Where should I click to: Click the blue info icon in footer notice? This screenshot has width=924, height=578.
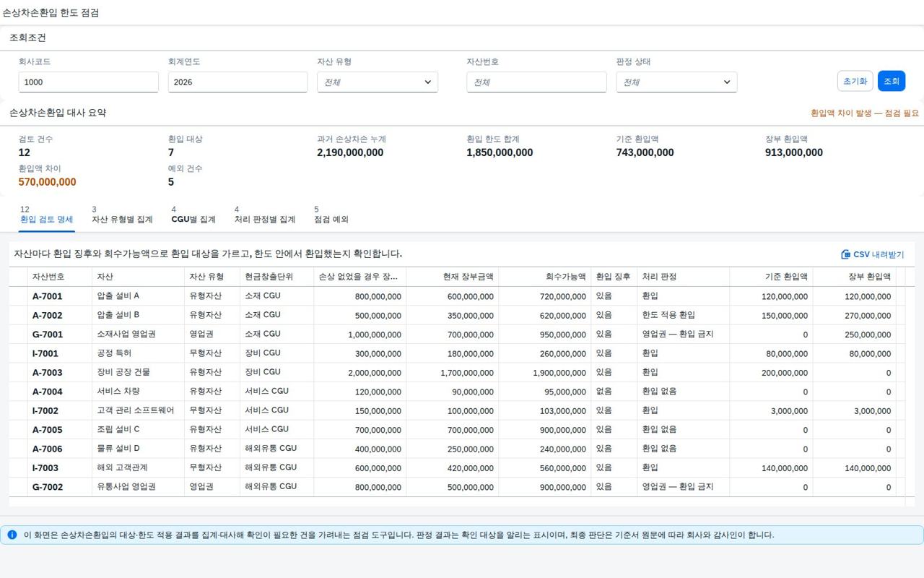[12, 535]
